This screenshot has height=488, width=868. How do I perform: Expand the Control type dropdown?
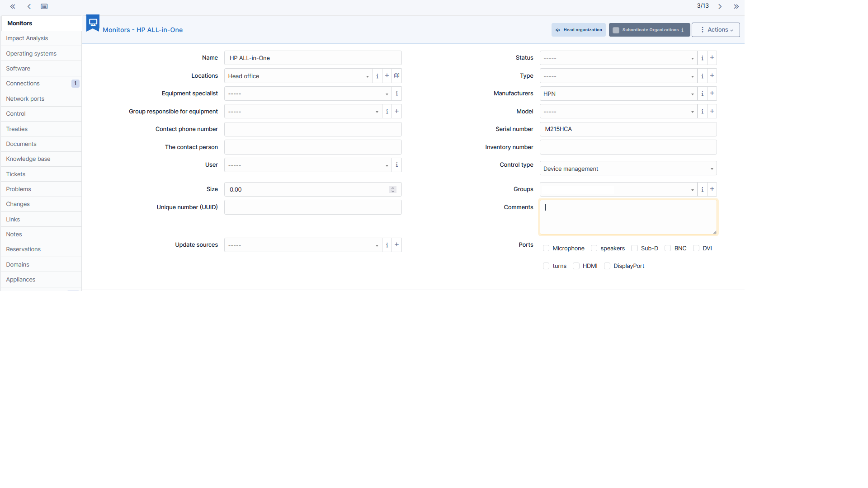coord(628,169)
